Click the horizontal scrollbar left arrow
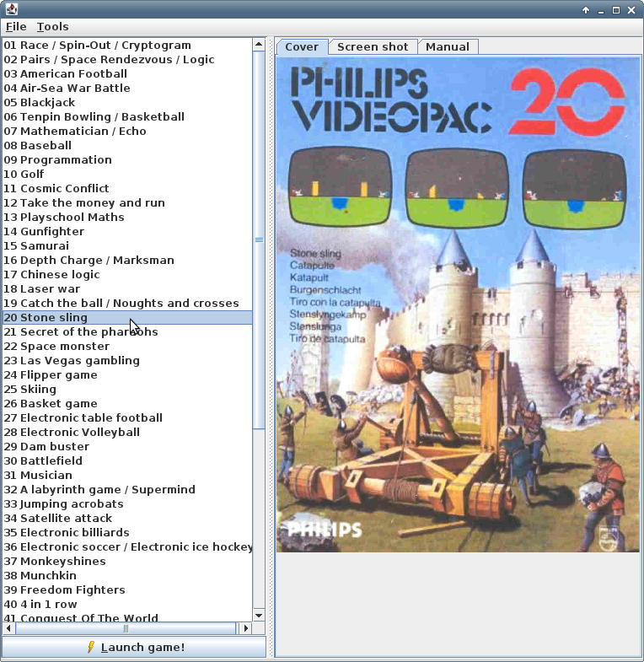 tap(9, 628)
